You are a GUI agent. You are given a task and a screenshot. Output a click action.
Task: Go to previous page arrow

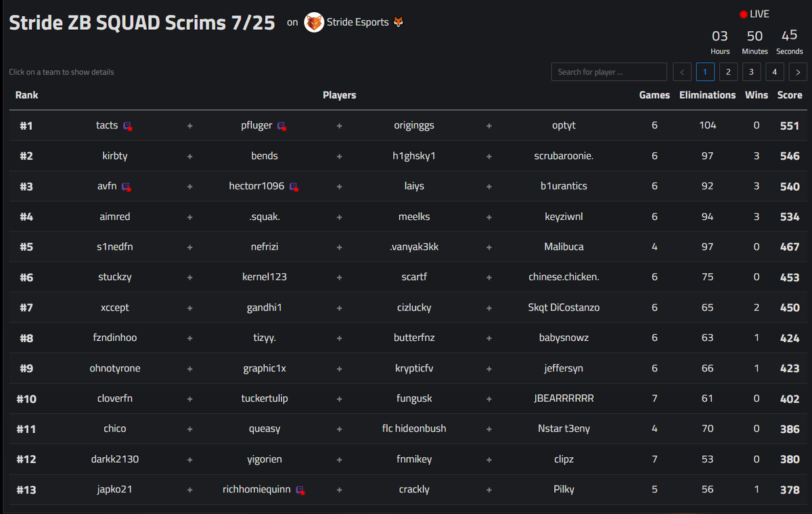682,72
